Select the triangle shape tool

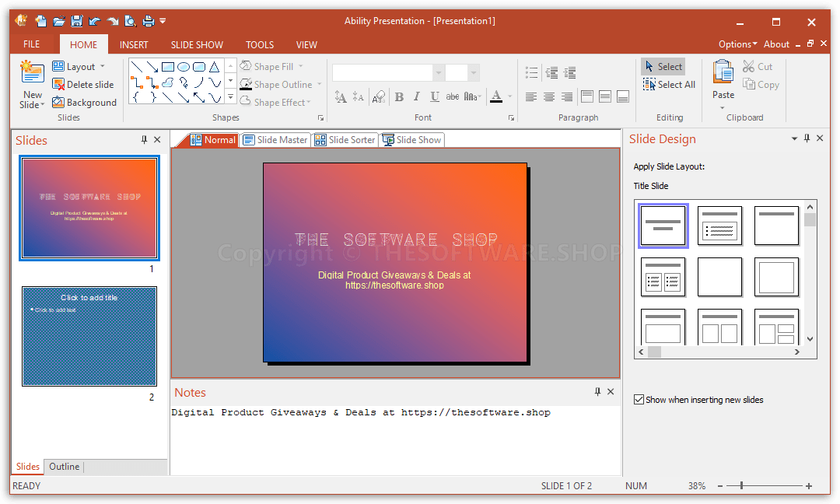coord(214,68)
